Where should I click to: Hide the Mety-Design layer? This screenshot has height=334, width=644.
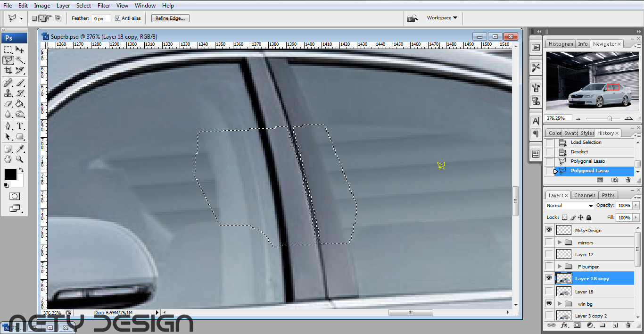(549, 230)
